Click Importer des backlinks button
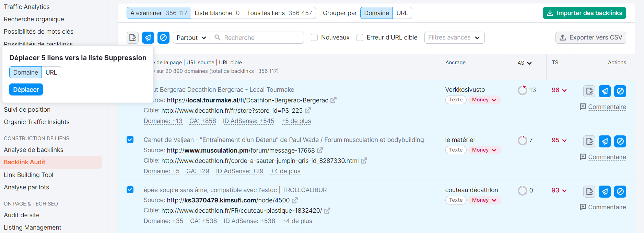Image resolution: width=644 pixels, height=233 pixels. (584, 13)
